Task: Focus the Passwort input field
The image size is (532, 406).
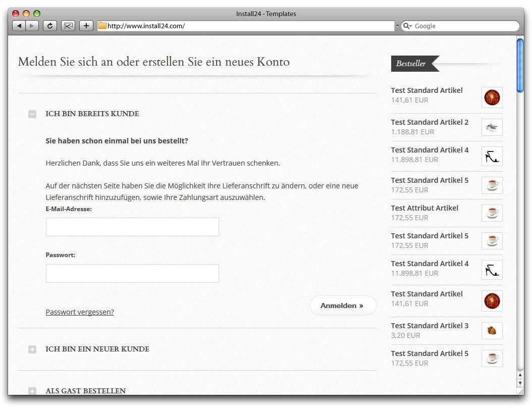Action: (x=132, y=273)
